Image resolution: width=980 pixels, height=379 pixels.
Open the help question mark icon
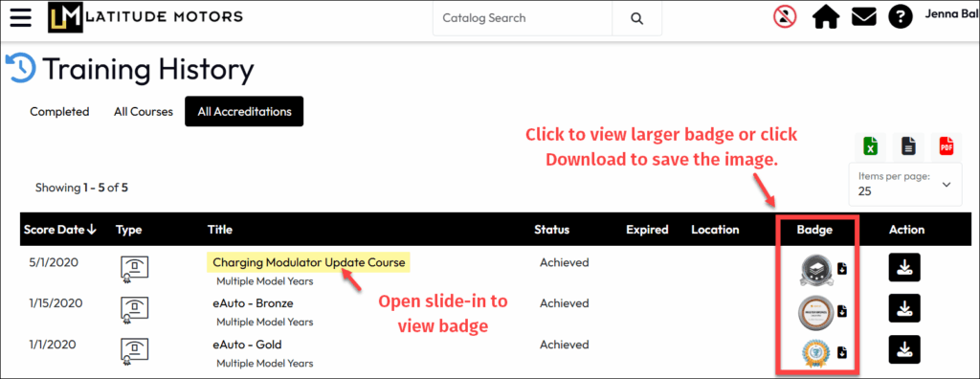901,17
